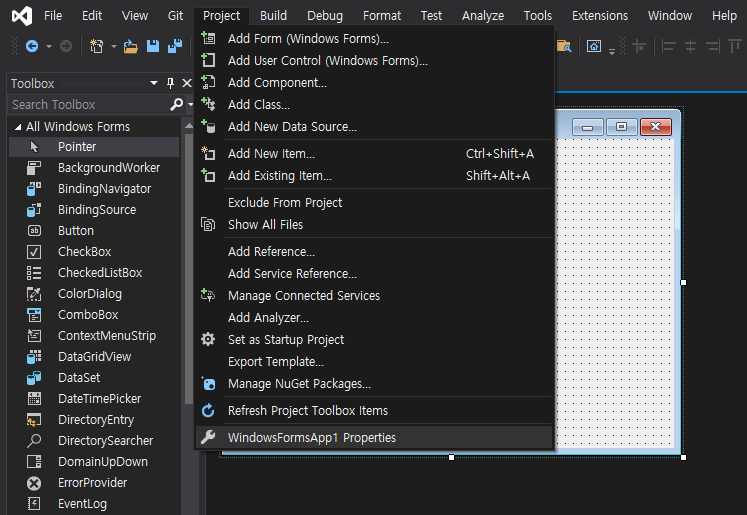The width and height of the screenshot is (747, 515).
Task: Click the Align to Grid toolbar icon
Action: coord(639,46)
